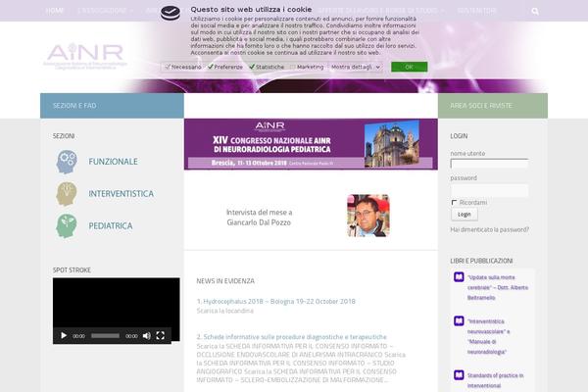
Task: Click book icon beside 'Update sulla morte cerebrale'
Action: click(459, 276)
